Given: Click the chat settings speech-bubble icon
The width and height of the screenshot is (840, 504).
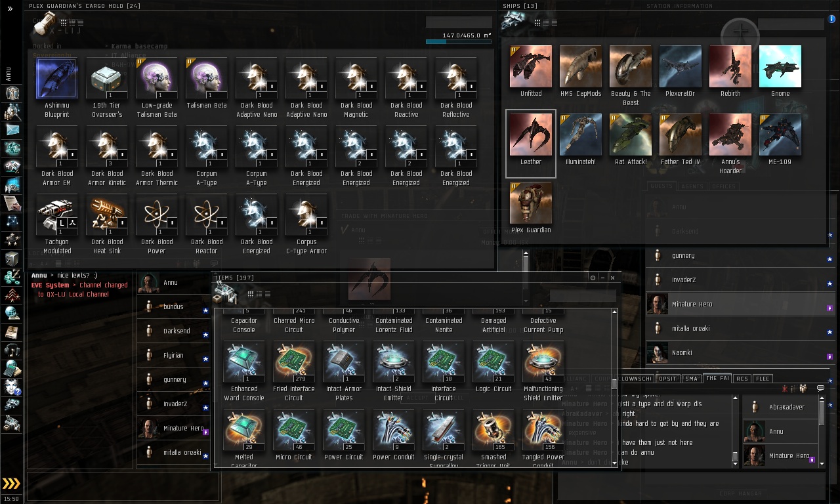Looking at the screenshot, I should pyautogui.click(x=820, y=388).
